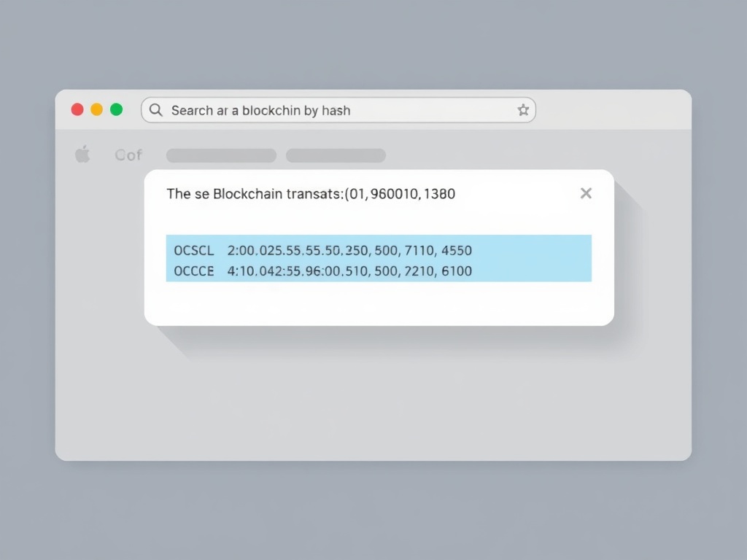Select the OCSCL value starting with 2:00.025

coord(349,250)
